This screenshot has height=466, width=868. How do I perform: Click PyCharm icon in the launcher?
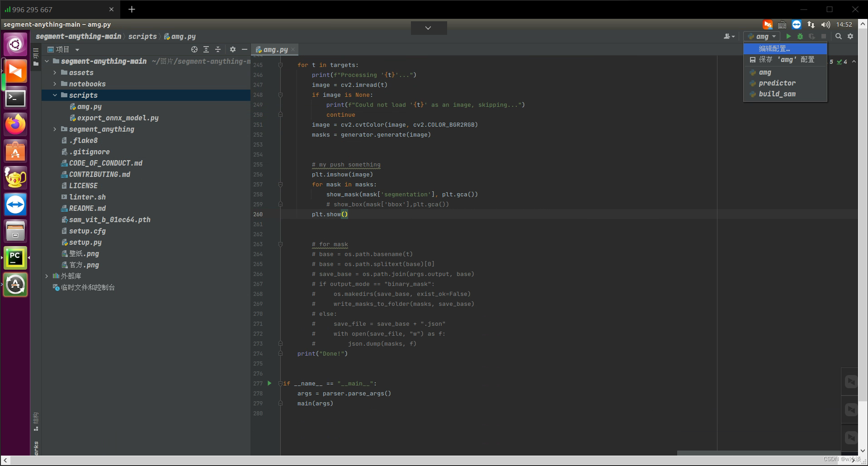click(15, 258)
